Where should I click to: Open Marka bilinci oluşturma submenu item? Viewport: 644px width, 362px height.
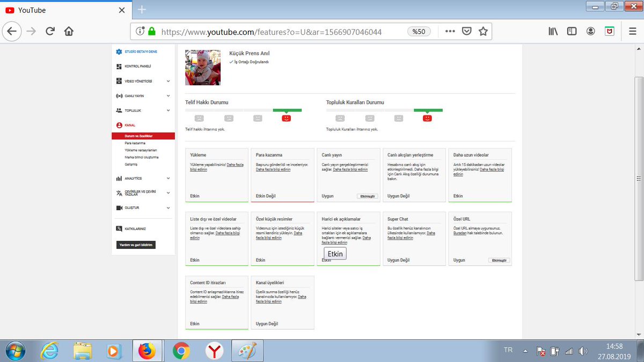pyautogui.click(x=142, y=157)
